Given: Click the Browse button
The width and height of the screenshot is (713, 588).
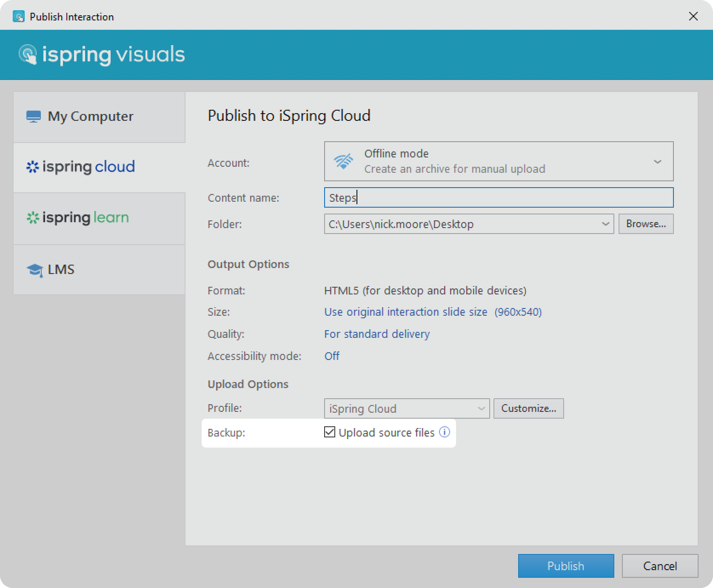Looking at the screenshot, I should pos(646,224).
